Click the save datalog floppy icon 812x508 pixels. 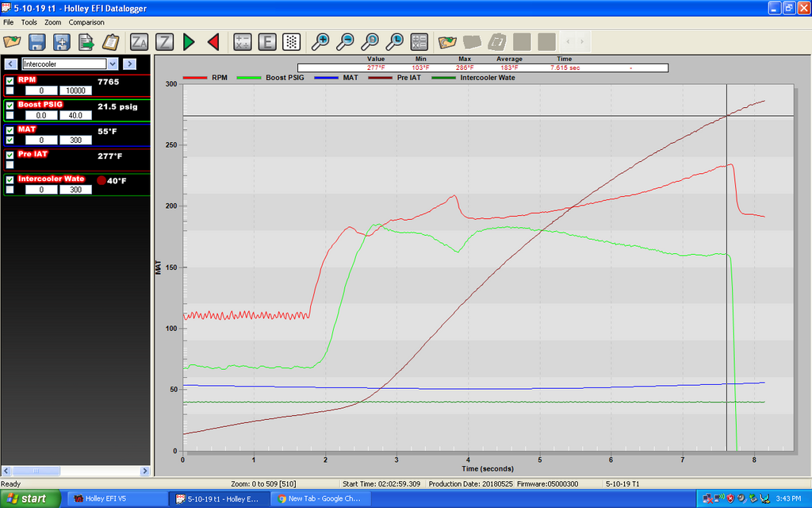pyautogui.click(x=37, y=42)
